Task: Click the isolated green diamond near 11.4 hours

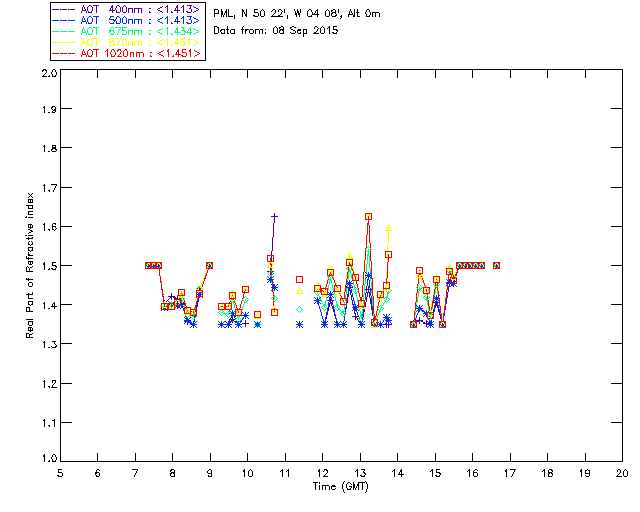Action: (x=300, y=309)
